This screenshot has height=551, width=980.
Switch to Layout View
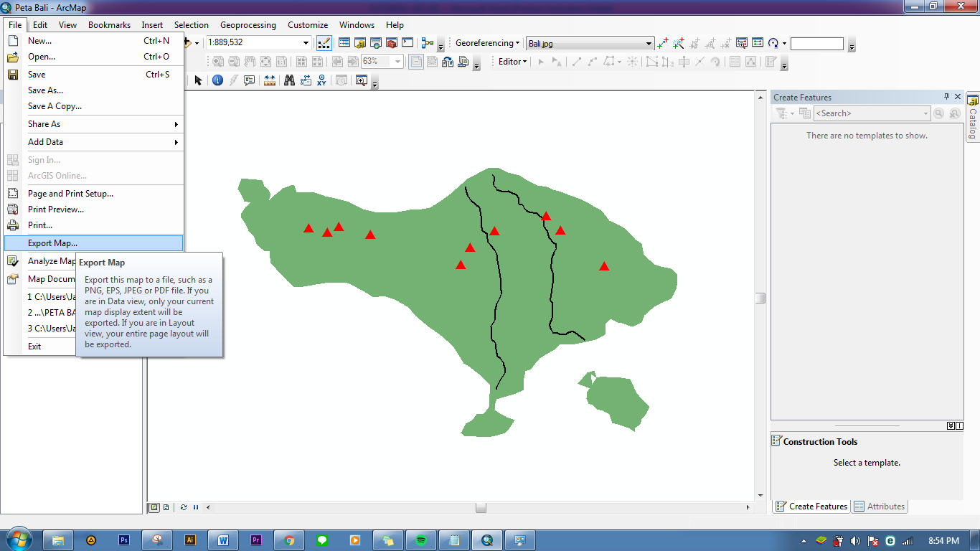pyautogui.click(x=166, y=507)
